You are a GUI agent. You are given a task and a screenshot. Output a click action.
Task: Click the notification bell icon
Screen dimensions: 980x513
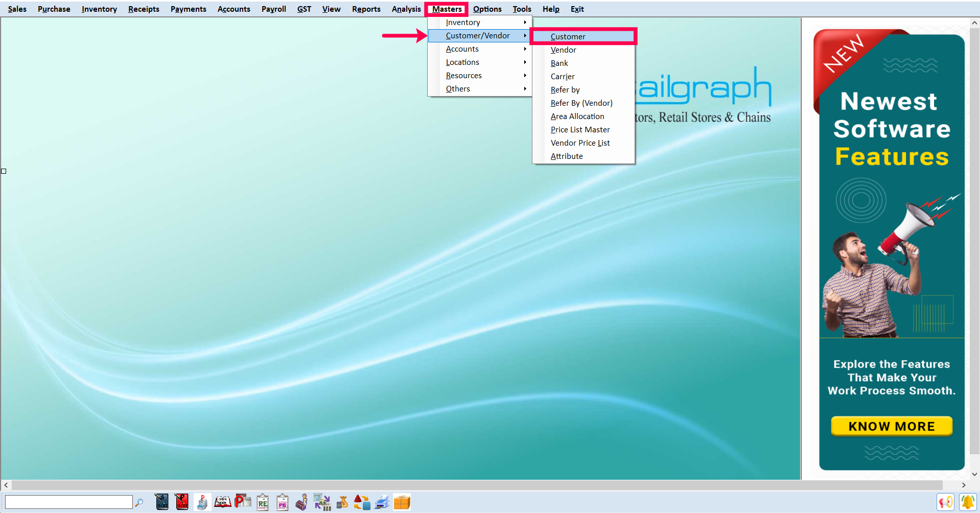(x=968, y=502)
